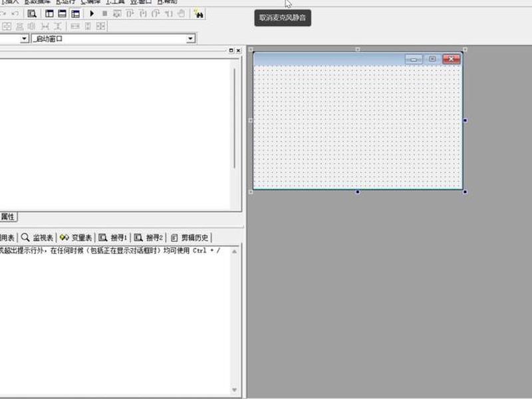Click the align horizontal centers icon
532x399 pixels.
[x=32, y=27]
